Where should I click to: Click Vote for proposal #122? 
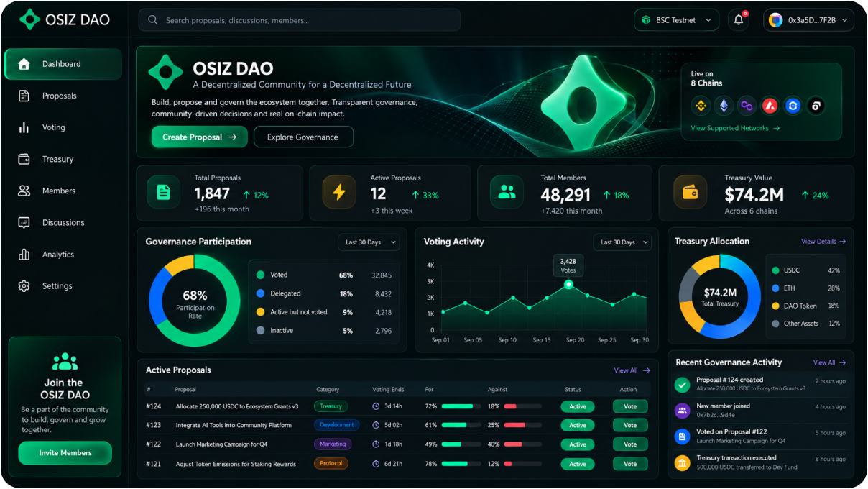click(630, 444)
